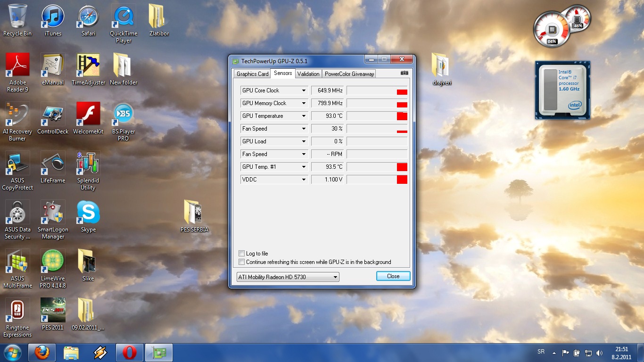Open Firefox from the taskbar
644x362 pixels.
coord(42,353)
